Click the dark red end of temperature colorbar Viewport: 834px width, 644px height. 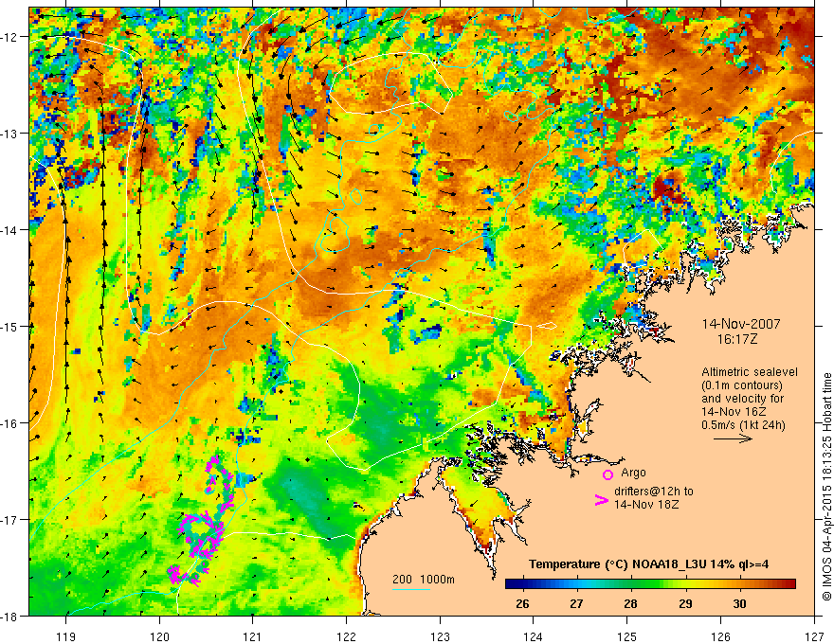(x=789, y=583)
